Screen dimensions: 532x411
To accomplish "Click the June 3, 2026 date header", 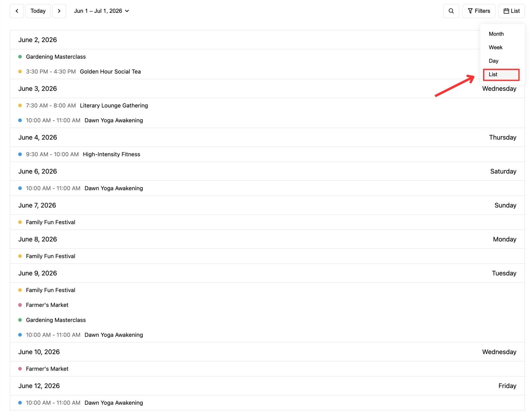I will 38,89.
